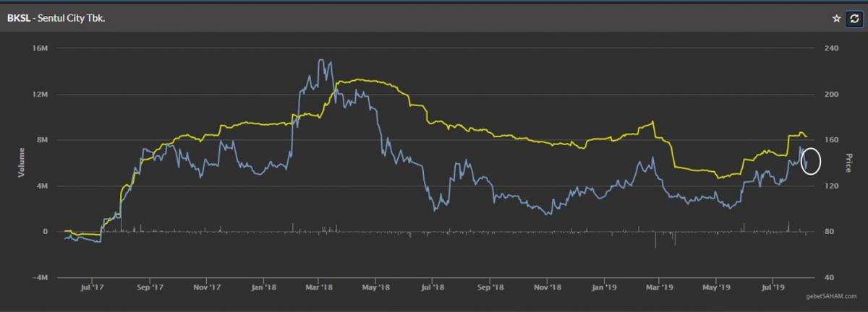868x312 pixels.
Task: Click the refresh chart button
Action: point(854,19)
